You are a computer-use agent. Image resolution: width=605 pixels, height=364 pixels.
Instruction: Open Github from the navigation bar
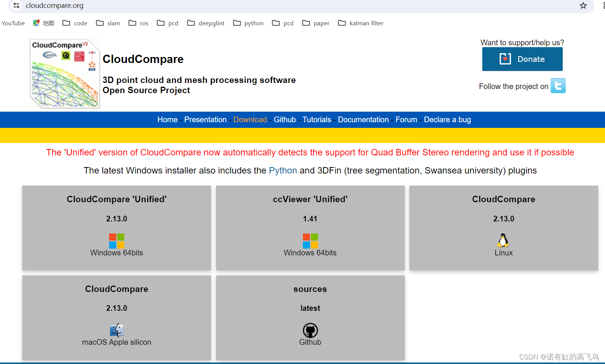point(285,120)
